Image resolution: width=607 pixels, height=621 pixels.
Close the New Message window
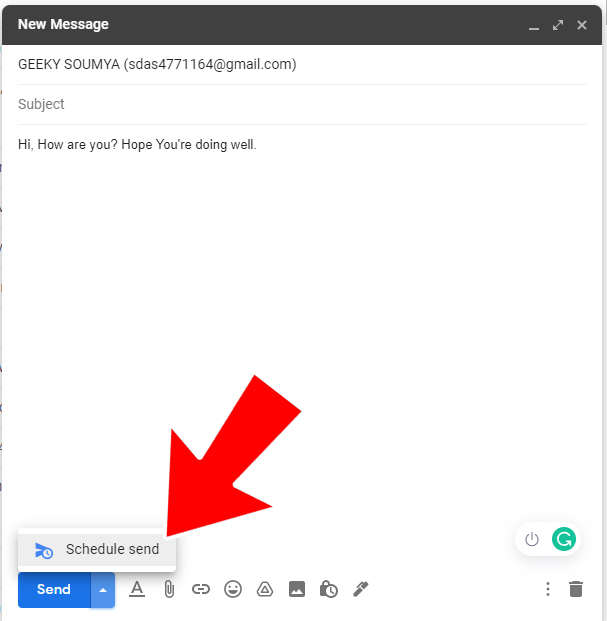(582, 25)
